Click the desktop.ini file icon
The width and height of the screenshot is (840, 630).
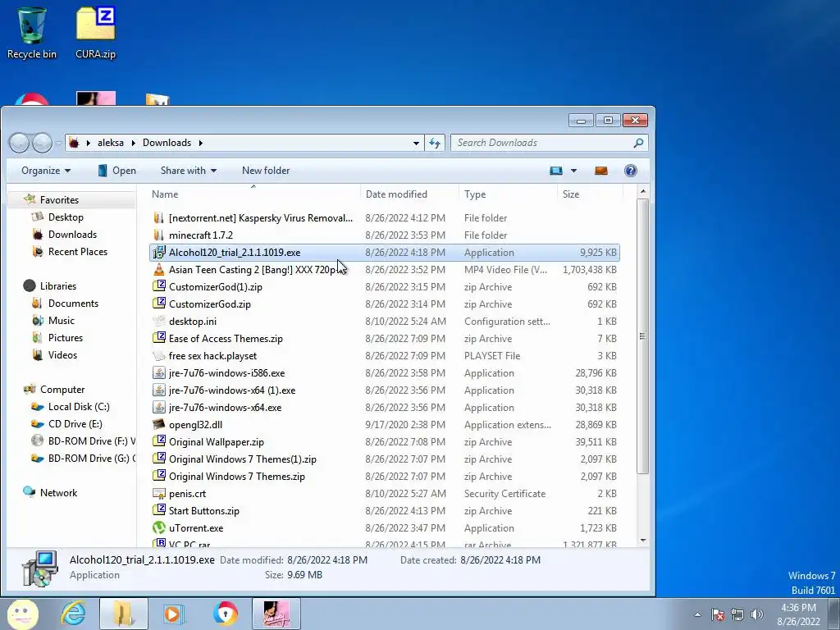coord(158,322)
